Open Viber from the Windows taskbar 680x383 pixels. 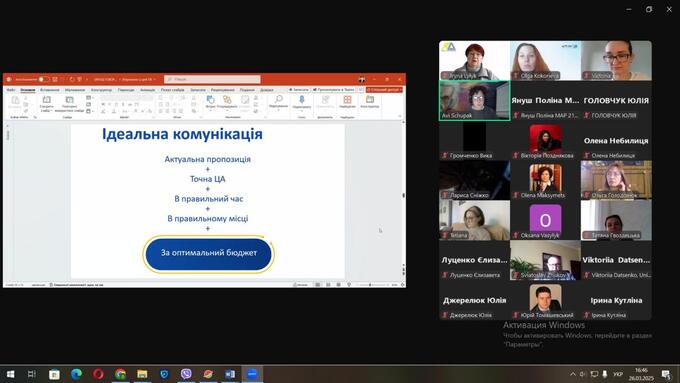[x=186, y=373]
